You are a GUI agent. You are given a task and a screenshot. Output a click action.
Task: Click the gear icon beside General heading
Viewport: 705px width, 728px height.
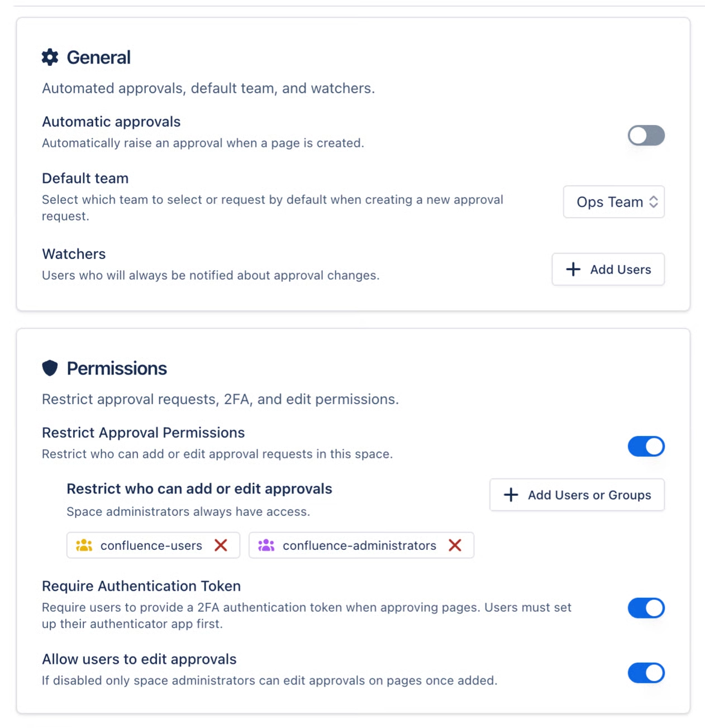(x=50, y=57)
